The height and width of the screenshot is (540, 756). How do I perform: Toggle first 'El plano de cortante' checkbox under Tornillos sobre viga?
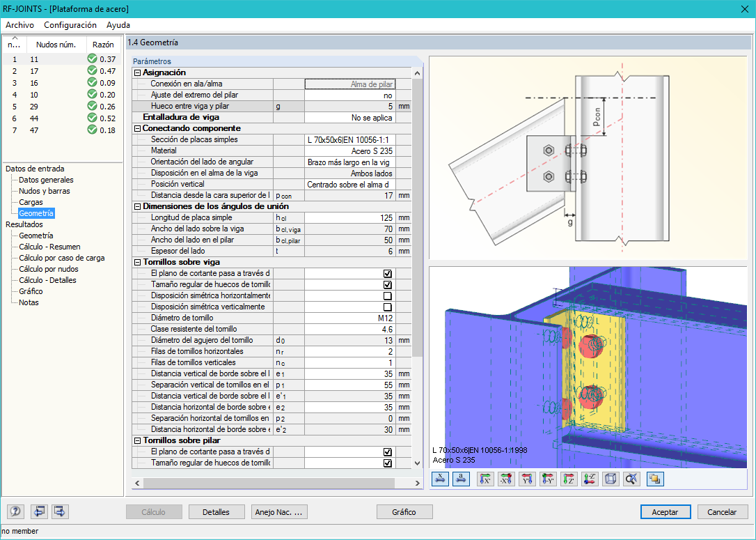[387, 274]
